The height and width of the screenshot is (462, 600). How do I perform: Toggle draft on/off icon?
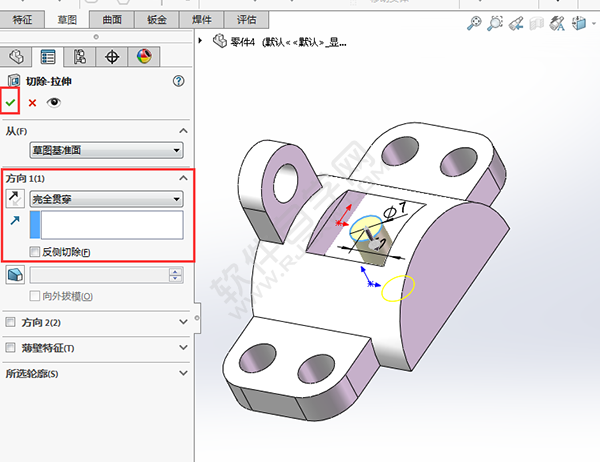click(15, 274)
